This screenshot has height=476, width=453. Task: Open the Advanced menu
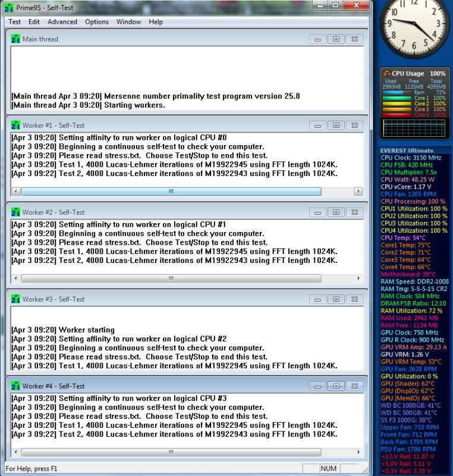62,22
